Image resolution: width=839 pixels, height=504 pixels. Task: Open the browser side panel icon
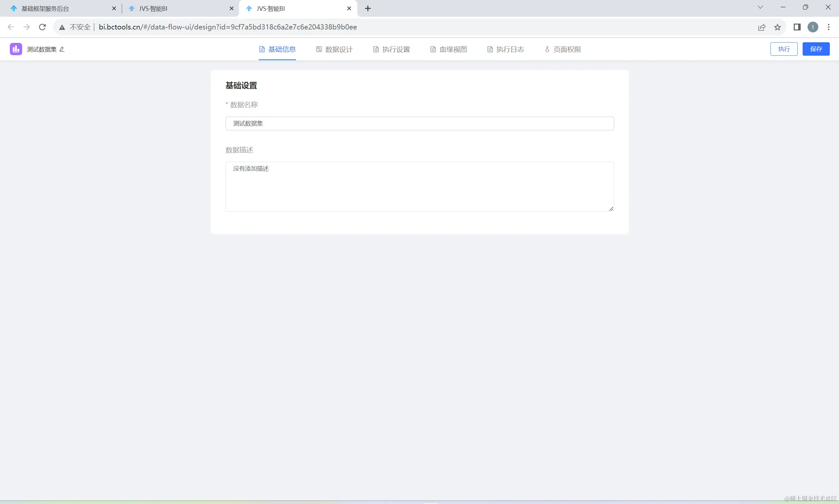(x=797, y=27)
